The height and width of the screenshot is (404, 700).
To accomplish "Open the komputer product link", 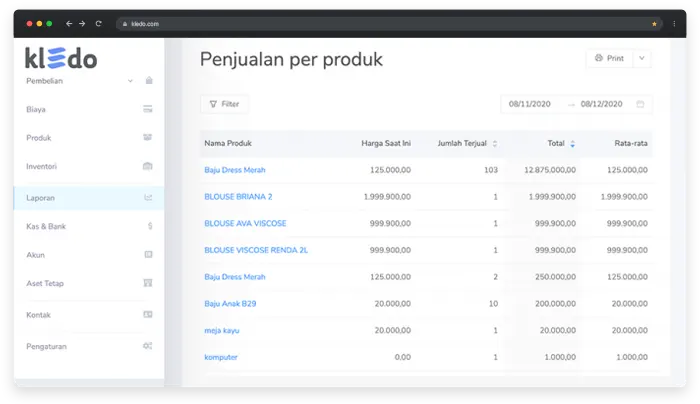I will pos(221,358).
